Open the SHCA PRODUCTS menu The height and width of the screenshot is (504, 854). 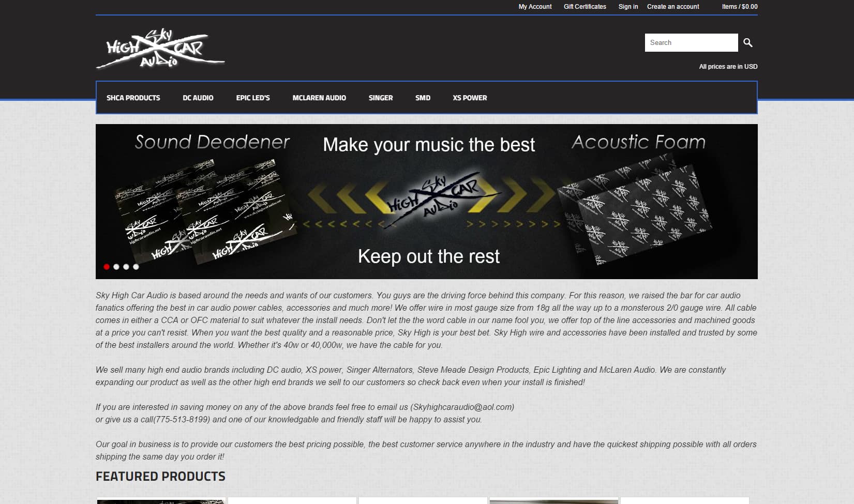pyautogui.click(x=133, y=98)
